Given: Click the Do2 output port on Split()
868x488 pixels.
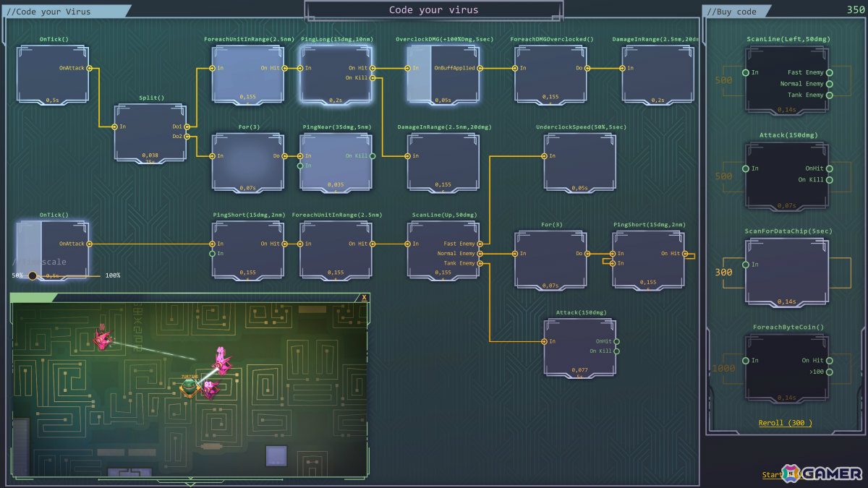Looking at the screenshot, I should click(187, 136).
